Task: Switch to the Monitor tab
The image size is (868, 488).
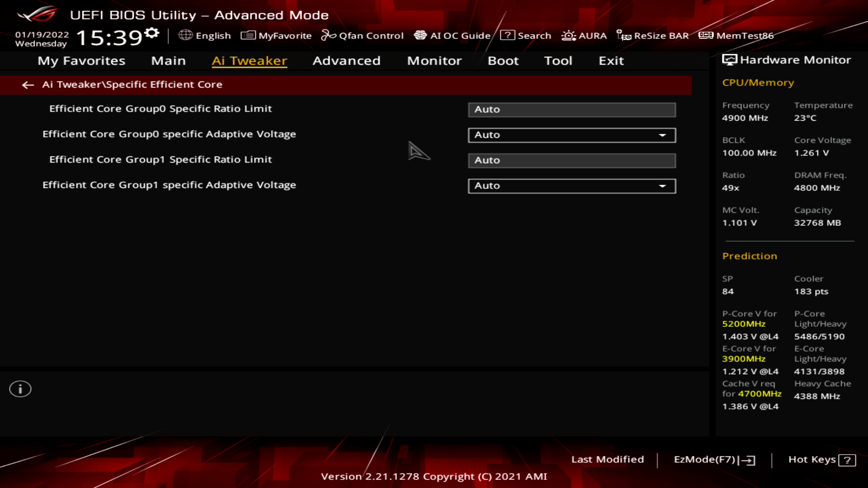Action: 434,61
